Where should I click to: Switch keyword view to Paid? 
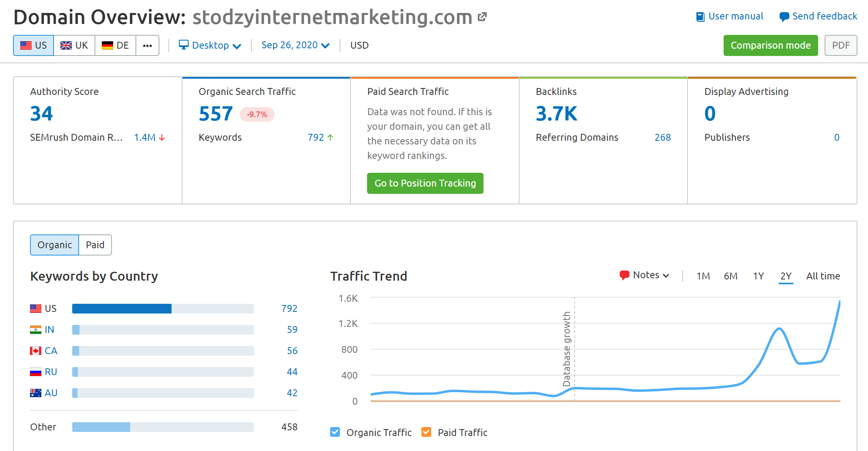95,245
